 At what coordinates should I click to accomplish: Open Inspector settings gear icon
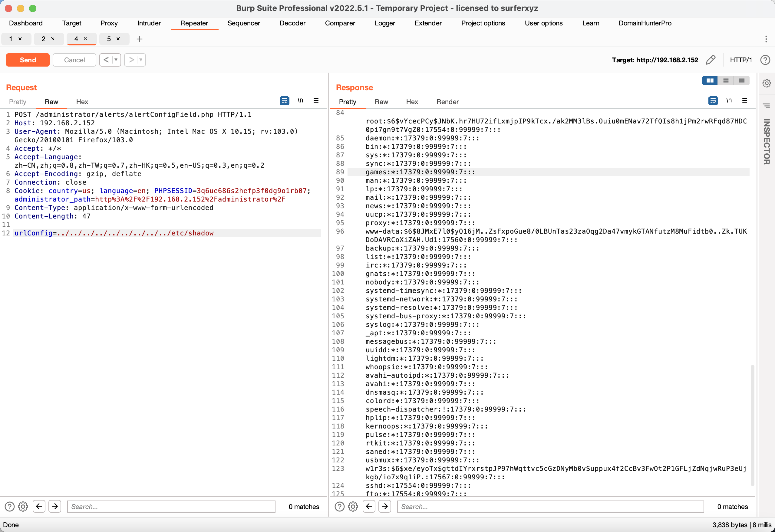click(767, 83)
